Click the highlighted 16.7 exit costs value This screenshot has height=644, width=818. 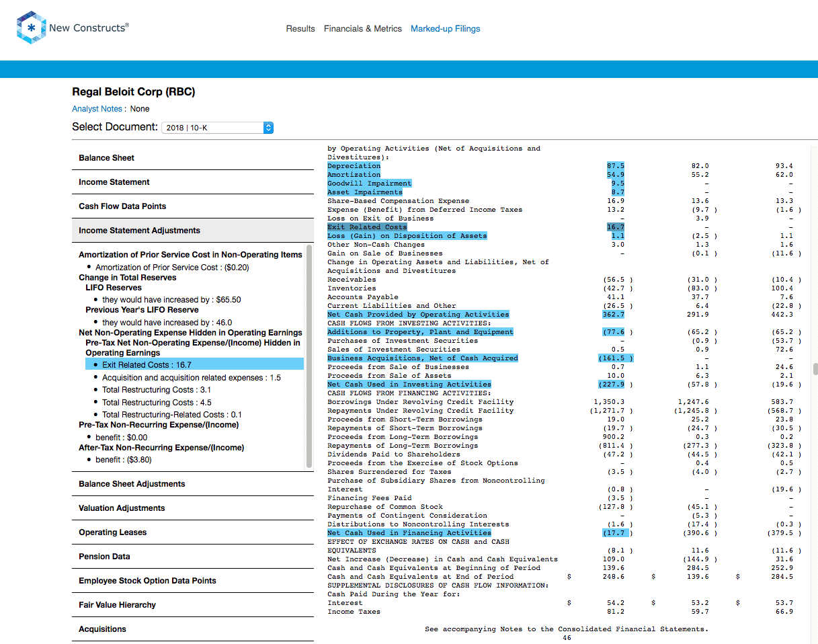point(616,227)
